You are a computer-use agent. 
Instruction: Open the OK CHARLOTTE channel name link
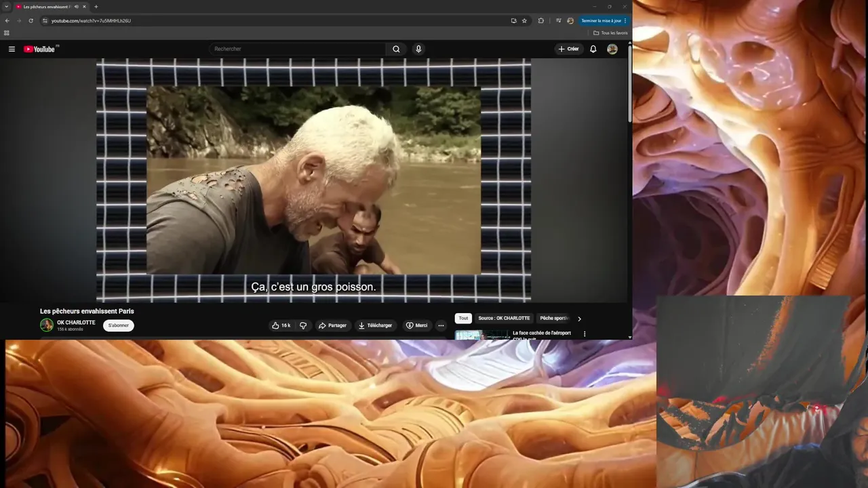[76, 323]
